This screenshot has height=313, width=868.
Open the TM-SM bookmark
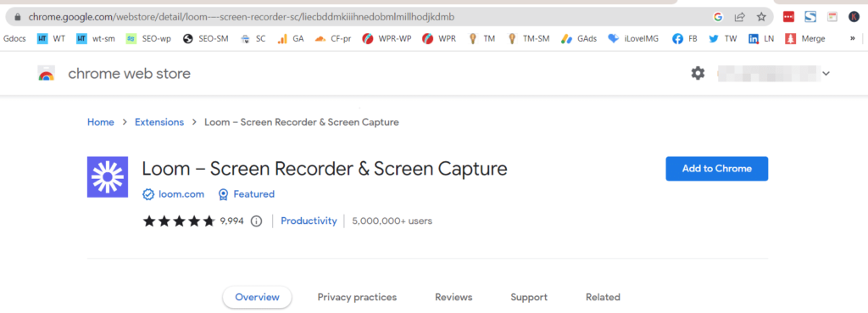(x=529, y=39)
